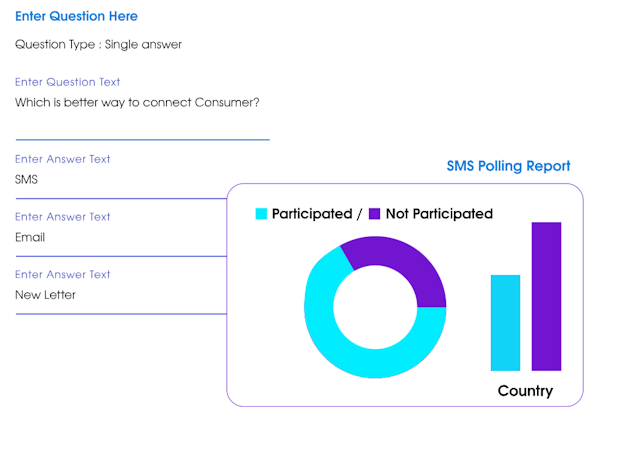Click the "Enter Answer Text" label above Email

62,216
